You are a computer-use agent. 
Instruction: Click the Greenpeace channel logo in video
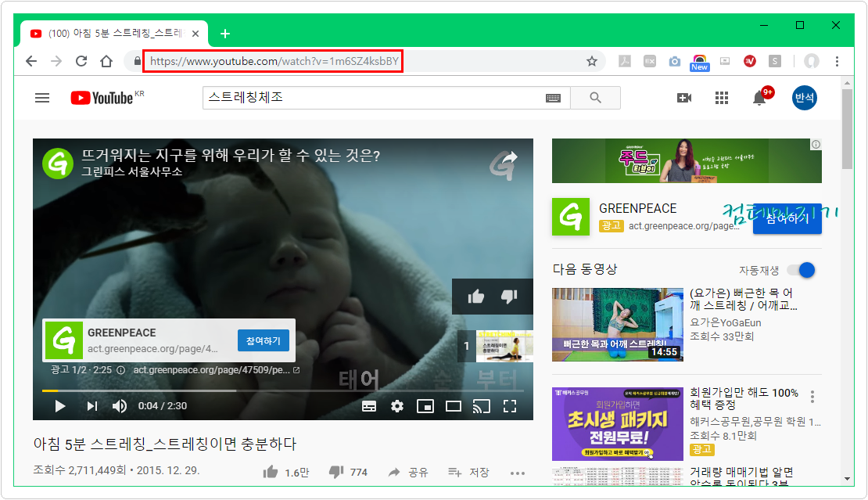point(58,164)
